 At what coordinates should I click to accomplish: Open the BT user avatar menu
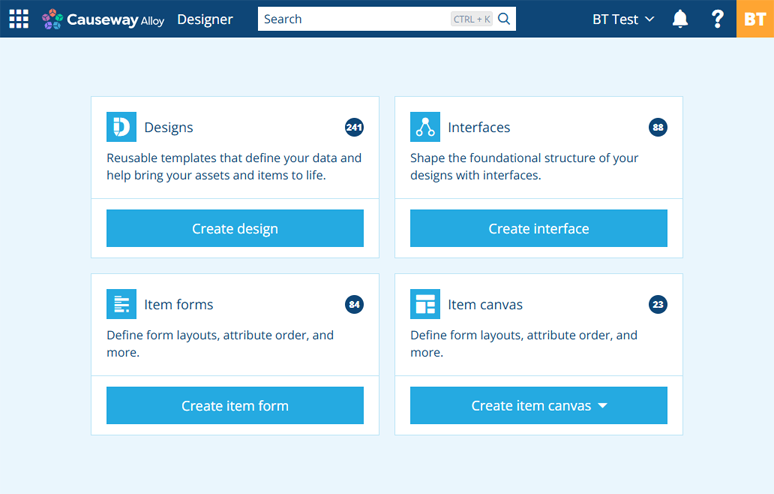pos(755,19)
